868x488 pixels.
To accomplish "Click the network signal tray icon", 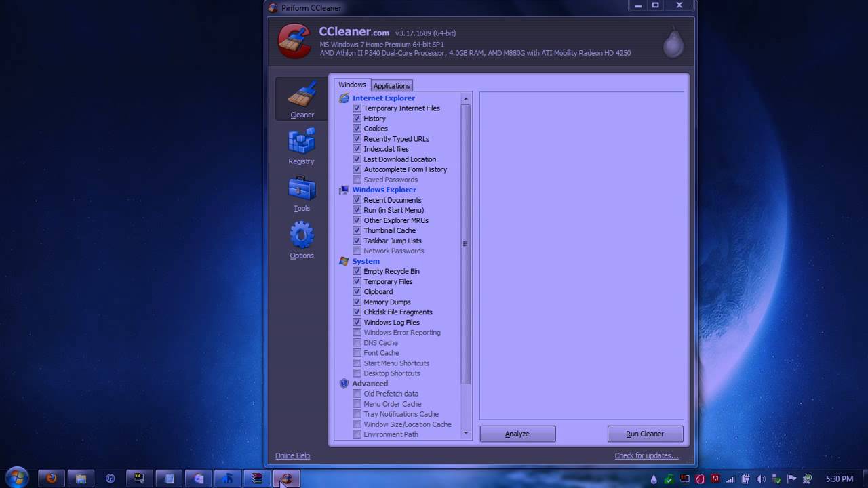I will tap(730, 479).
